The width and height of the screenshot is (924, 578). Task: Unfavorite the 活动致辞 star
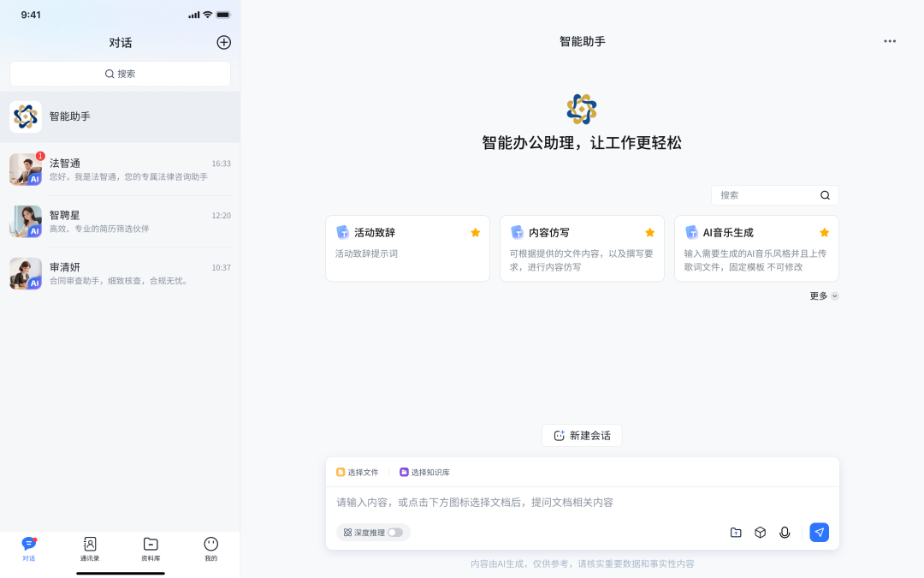(475, 232)
